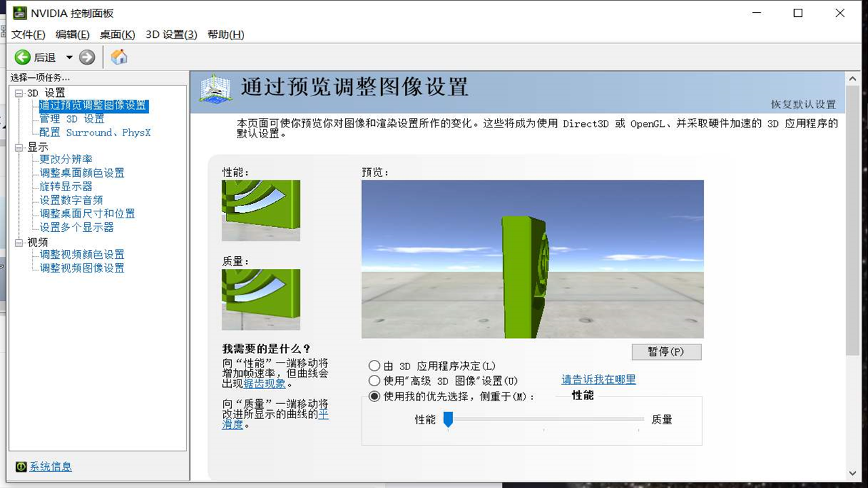Open 管理 3D 设置 in tree
This screenshot has width=868, height=488.
[72, 119]
